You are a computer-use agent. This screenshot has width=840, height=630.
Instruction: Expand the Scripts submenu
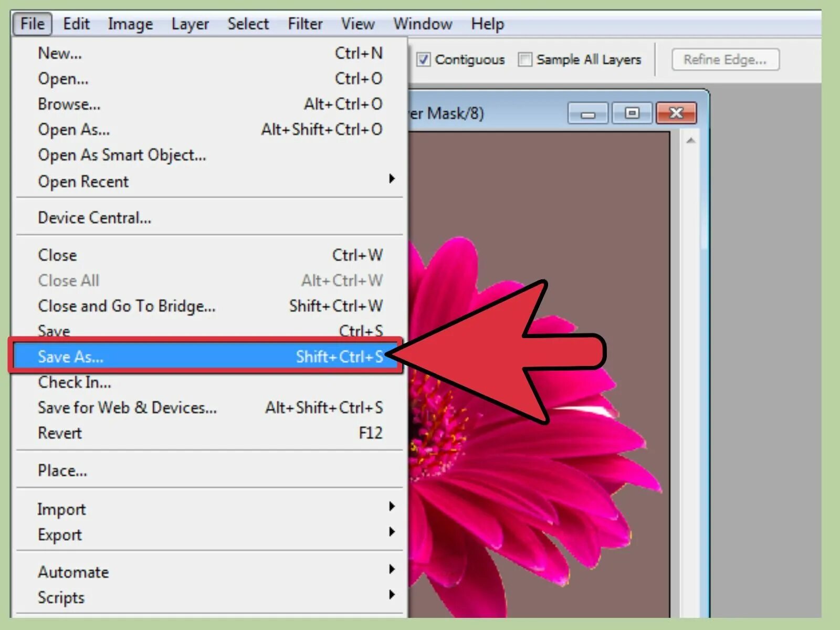(209, 597)
